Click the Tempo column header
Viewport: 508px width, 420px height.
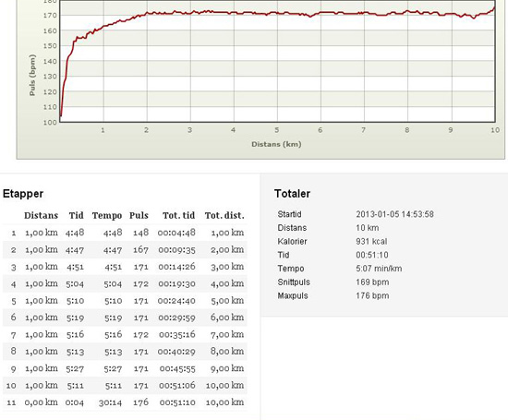[107, 216]
